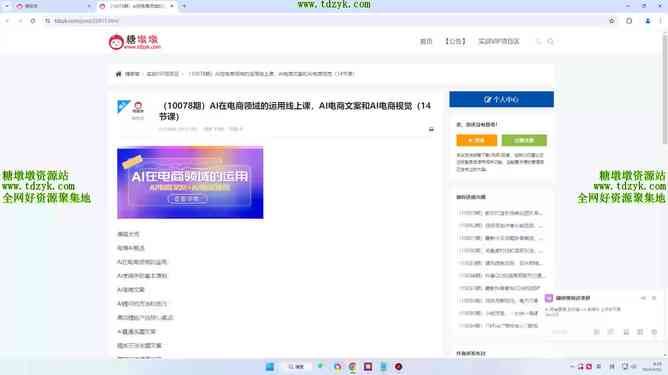Click the notification popup purple app icon
Image resolution: width=668 pixels, height=375 pixels.
(549, 298)
